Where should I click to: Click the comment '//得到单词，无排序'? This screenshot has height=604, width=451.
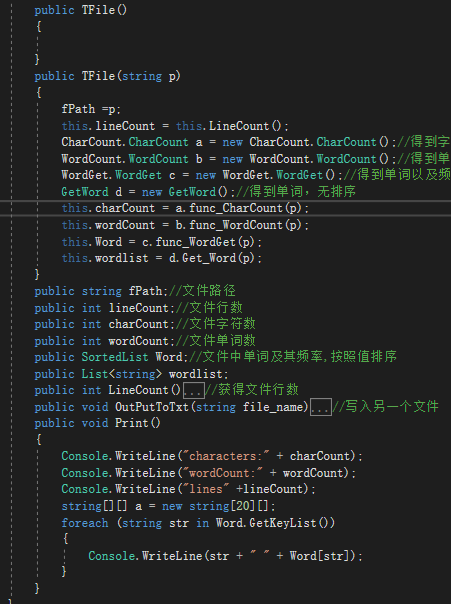[296, 191]
